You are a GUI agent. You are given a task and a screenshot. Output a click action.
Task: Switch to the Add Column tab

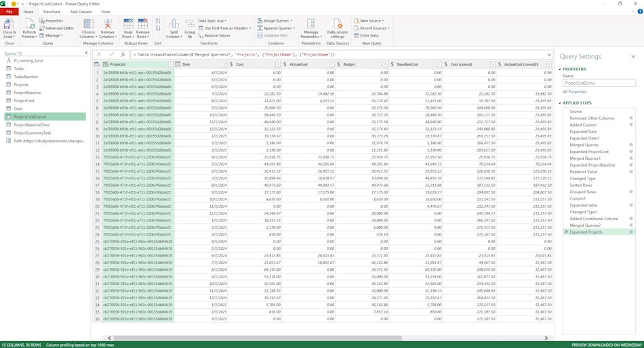[x=81, y=12]
